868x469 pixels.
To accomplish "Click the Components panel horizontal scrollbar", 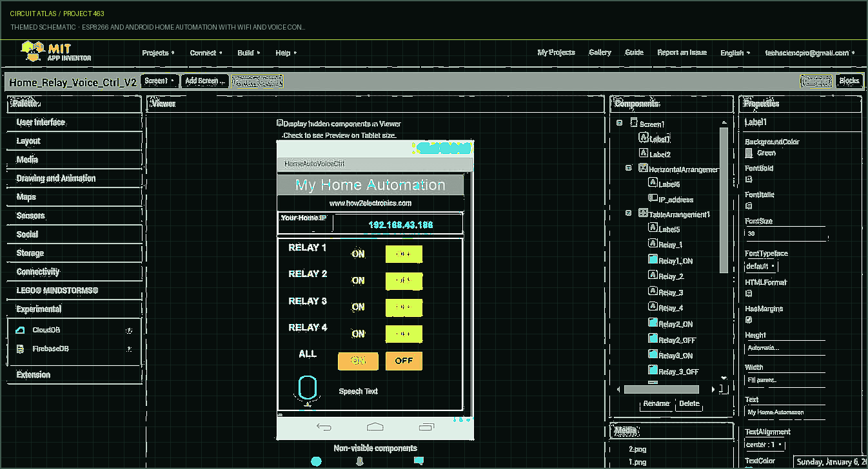I will (661, 389).
